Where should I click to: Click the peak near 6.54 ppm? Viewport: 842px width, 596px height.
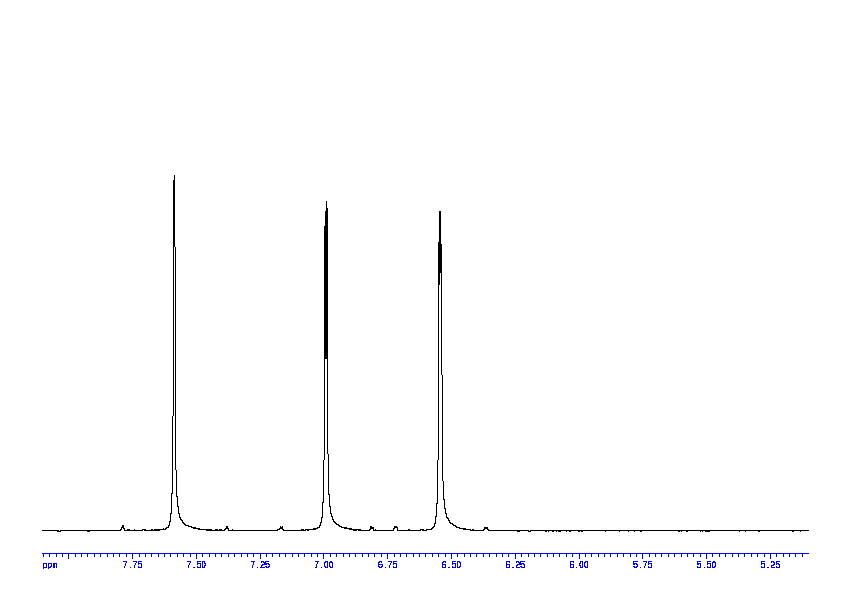[x=440, y=213]
